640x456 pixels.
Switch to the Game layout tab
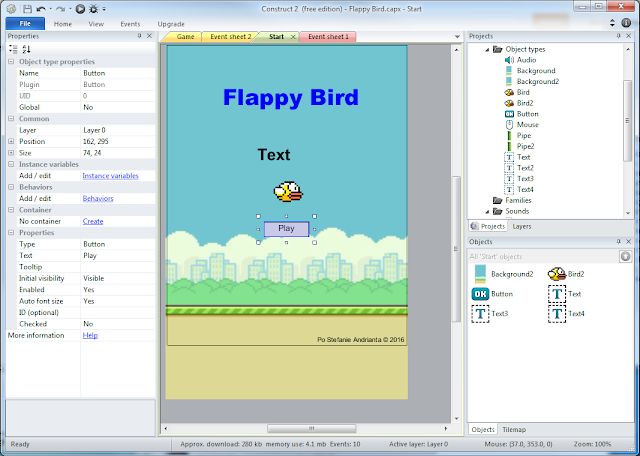point(183,37)
